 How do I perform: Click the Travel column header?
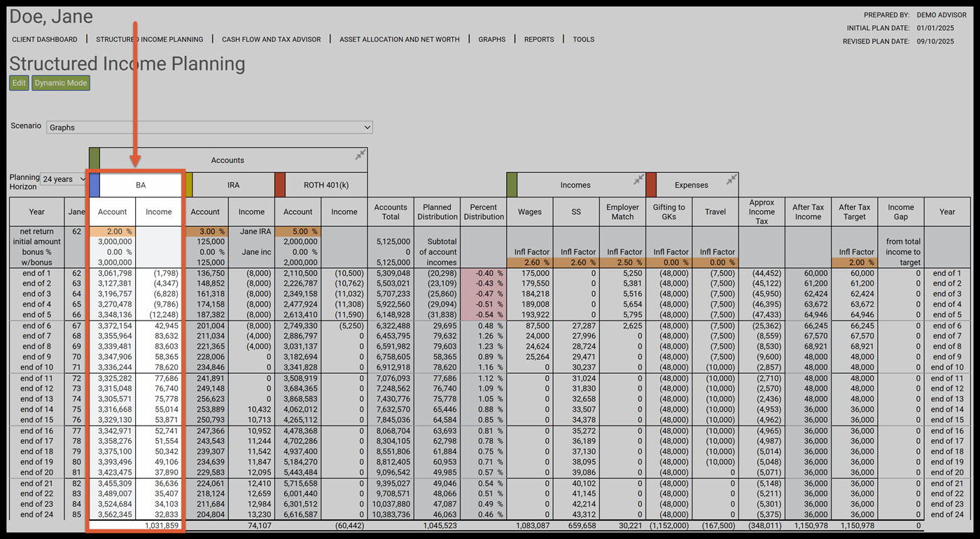[x=715, y=212]
